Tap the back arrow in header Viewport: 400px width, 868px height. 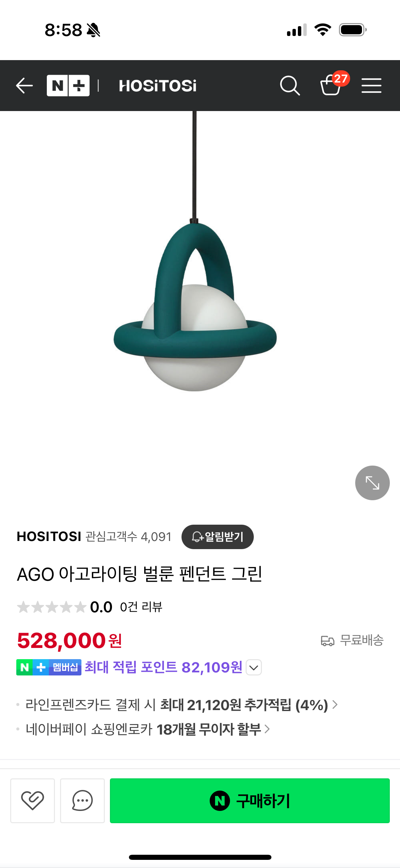coord(24,86)
